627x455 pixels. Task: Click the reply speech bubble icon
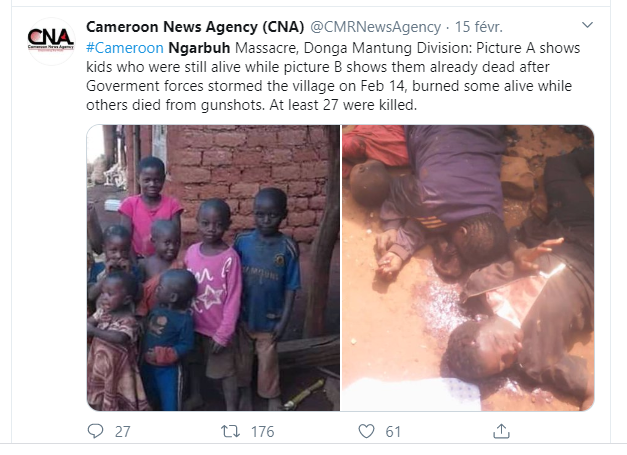(95, 431)
